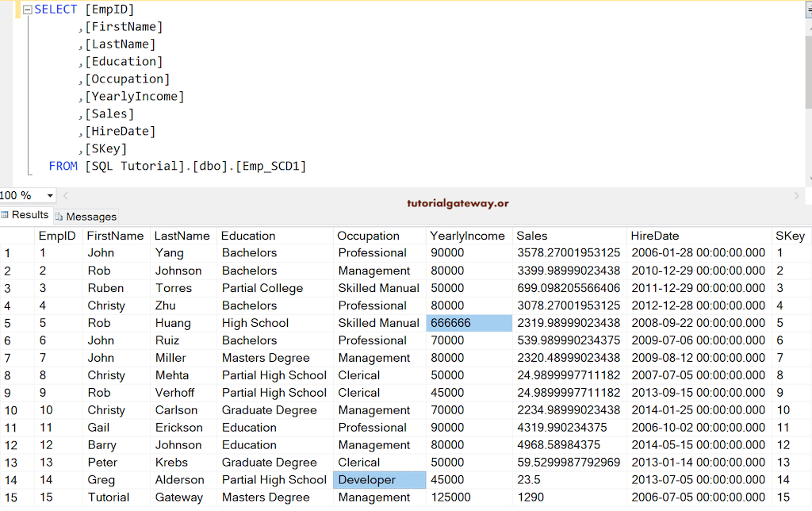Click the split-editor handle above the scrollbar
The height and width of the screenshot is (511, 812).
808,11
